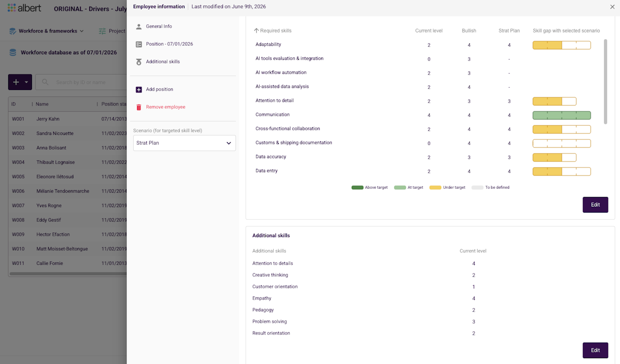Click the Position 07/01/2026 badge icon
The width and height of the screenshot is (620, 364).
tap(139, 44)
